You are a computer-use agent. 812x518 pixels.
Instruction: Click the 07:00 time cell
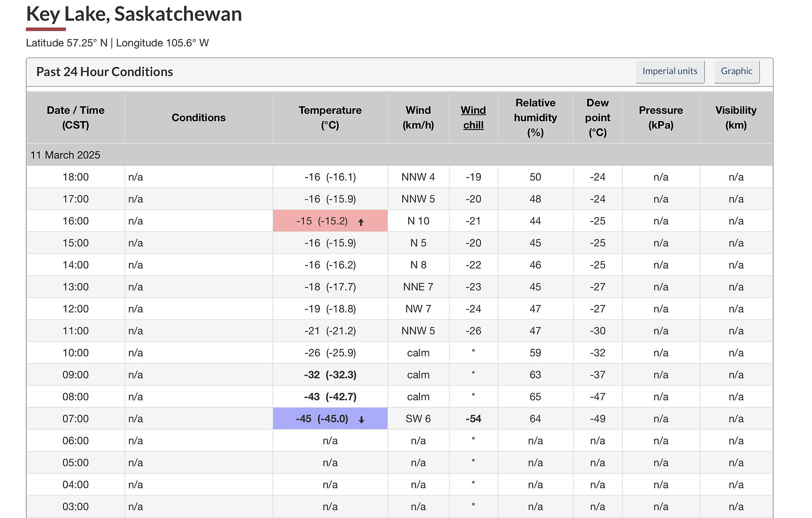coord(76,419)
